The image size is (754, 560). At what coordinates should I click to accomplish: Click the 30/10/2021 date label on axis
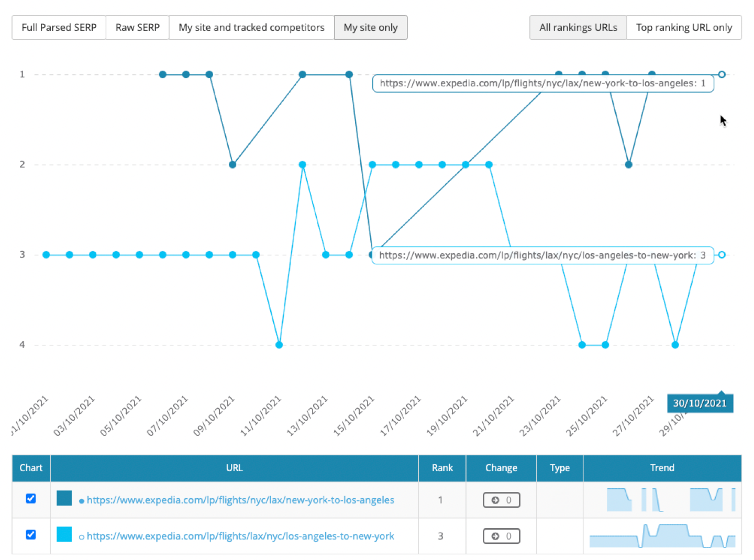click(700, 404)
